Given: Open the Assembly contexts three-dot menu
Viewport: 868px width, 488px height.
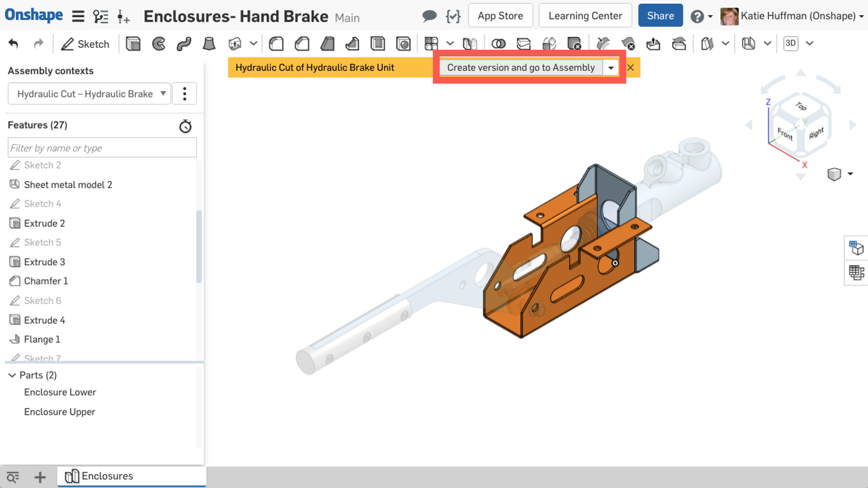Looking at the screenshot, I should pos(184,94).
